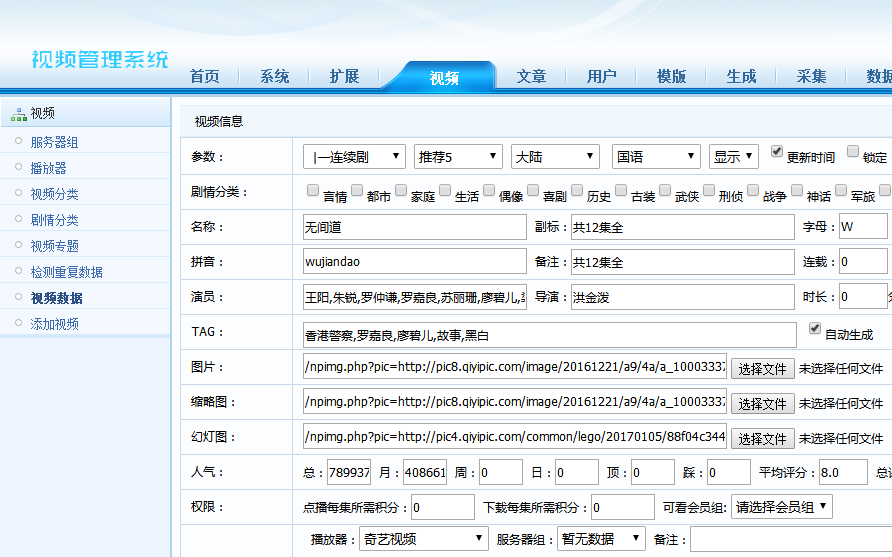The image size is (892, 557).
Task: Click 选择文件 button for 缩略图
Action: click(762, 403)
